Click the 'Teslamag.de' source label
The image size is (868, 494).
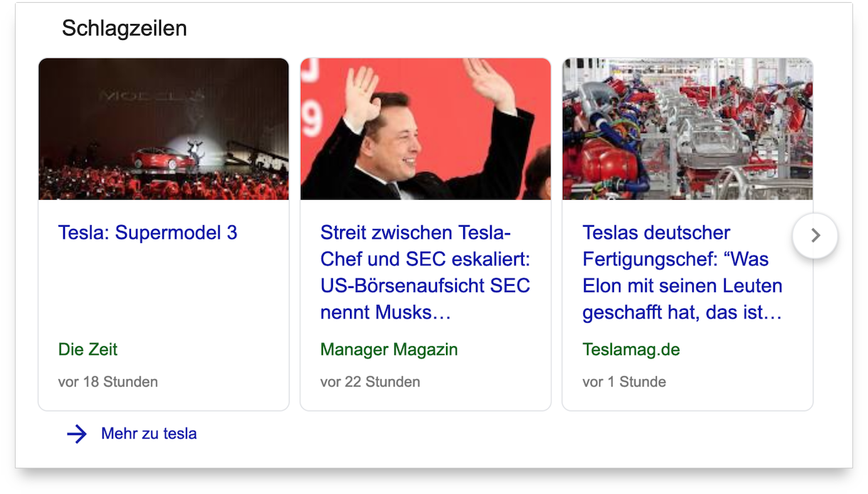(631, 350)
